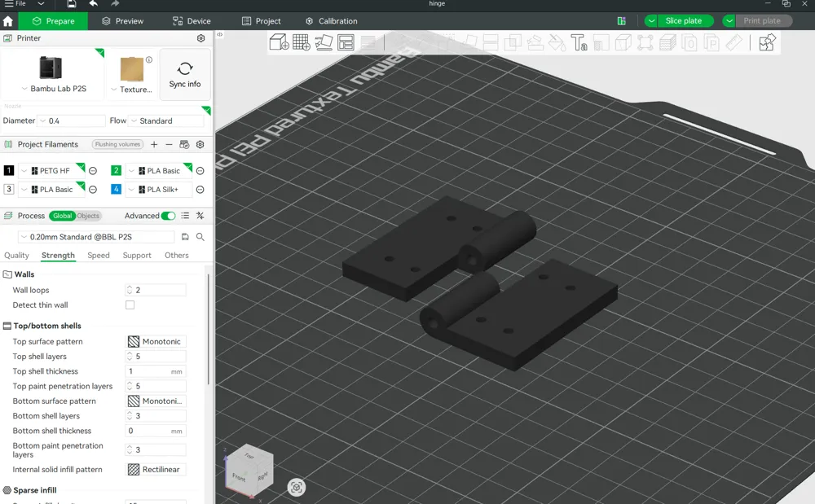Open Project Filaments settings gear
Image resolution: width=815 pixels, height=504 pixels.
coord(200,144)
